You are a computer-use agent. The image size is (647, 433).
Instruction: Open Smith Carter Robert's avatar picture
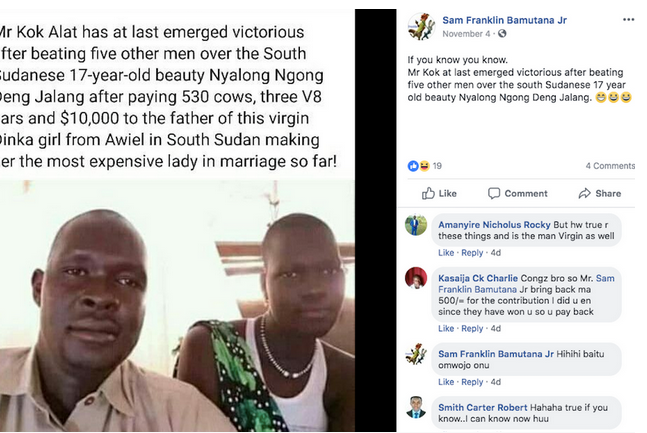click(416, 407)
